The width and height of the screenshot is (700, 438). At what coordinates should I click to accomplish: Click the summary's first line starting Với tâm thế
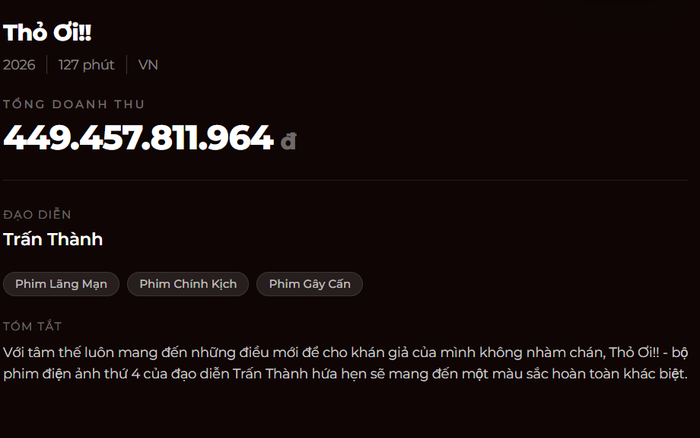coord(346,353)
